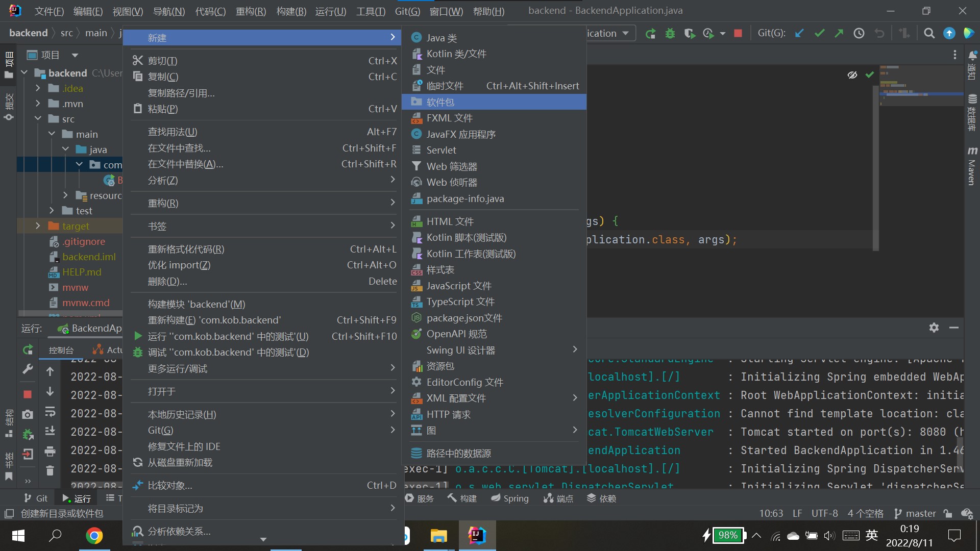This screenshot has width=980, height=551.
Task: Click the Git rollback icon
Action: (879, 34)
